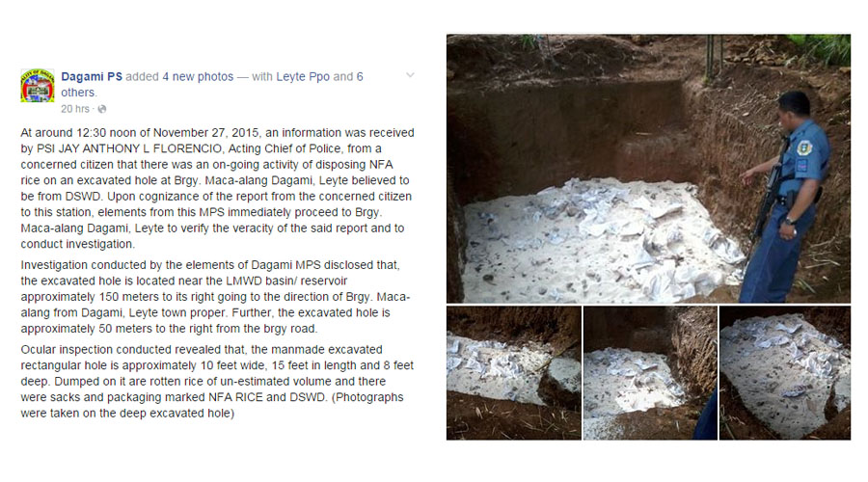Open the post options chevron dropdown
The width and height of the screenshot is (868, 482).
(x=410, y=75)
